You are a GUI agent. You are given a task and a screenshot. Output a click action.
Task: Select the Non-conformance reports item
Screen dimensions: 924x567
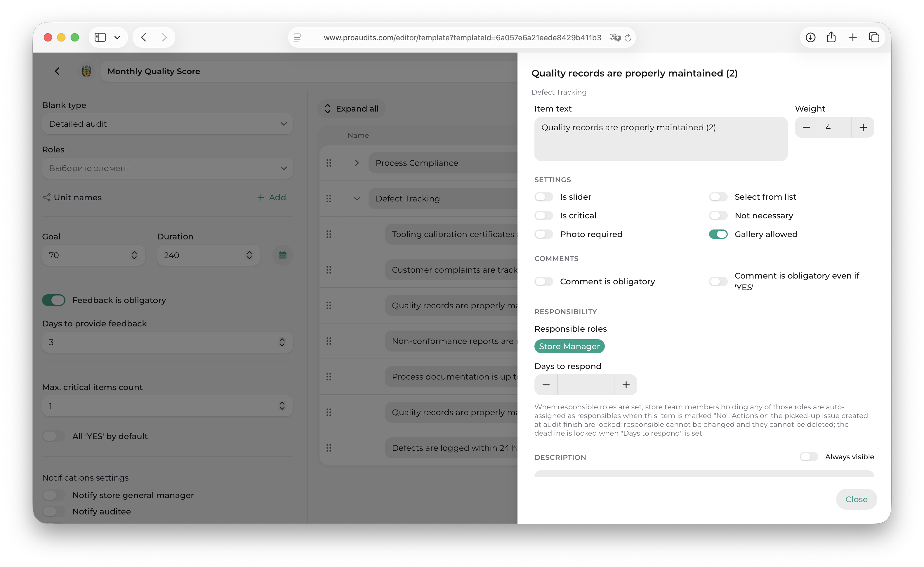pos(451,341)
